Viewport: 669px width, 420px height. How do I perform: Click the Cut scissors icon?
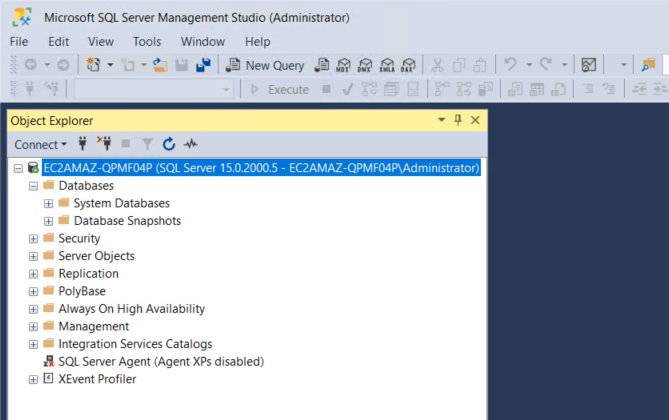click(437, 65)
